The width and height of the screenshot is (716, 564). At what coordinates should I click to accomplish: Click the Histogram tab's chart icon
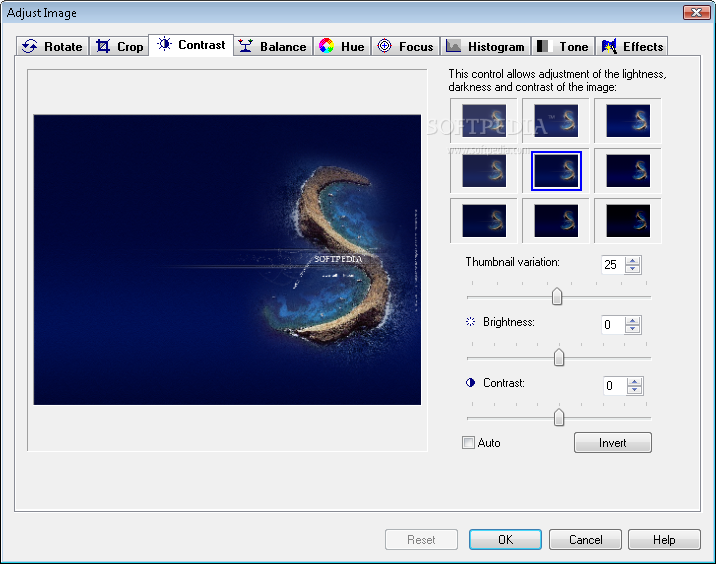[453, 46]
